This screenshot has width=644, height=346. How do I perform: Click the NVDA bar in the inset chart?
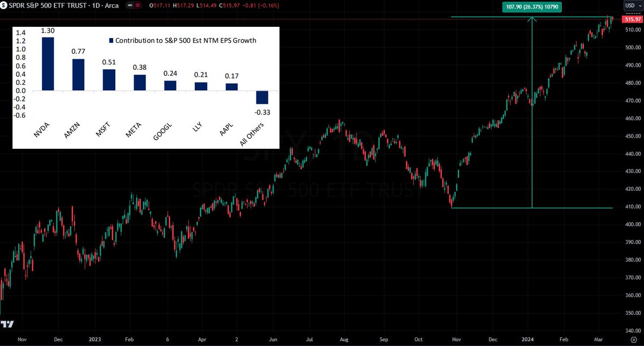pos(48,63)
